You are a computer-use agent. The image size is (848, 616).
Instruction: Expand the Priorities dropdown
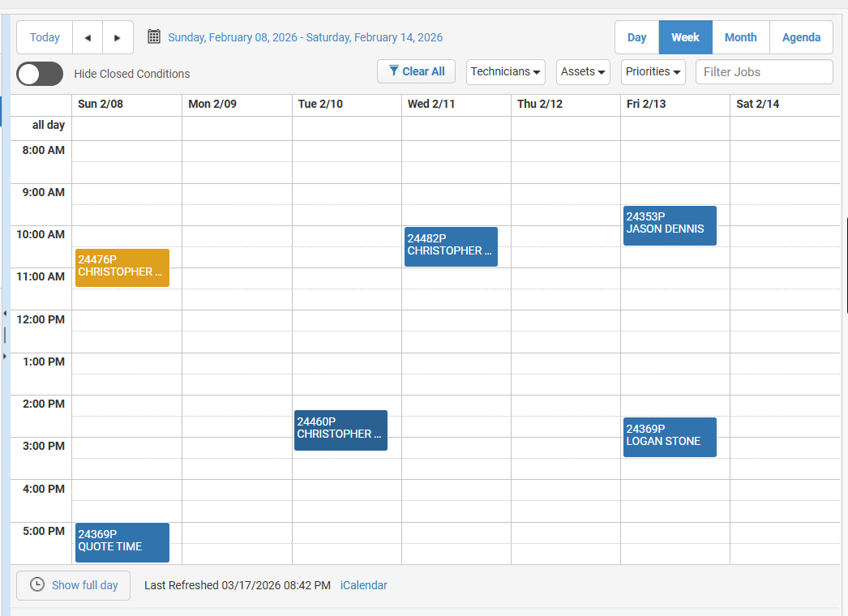pyautogui.click(x=653, y=71)
